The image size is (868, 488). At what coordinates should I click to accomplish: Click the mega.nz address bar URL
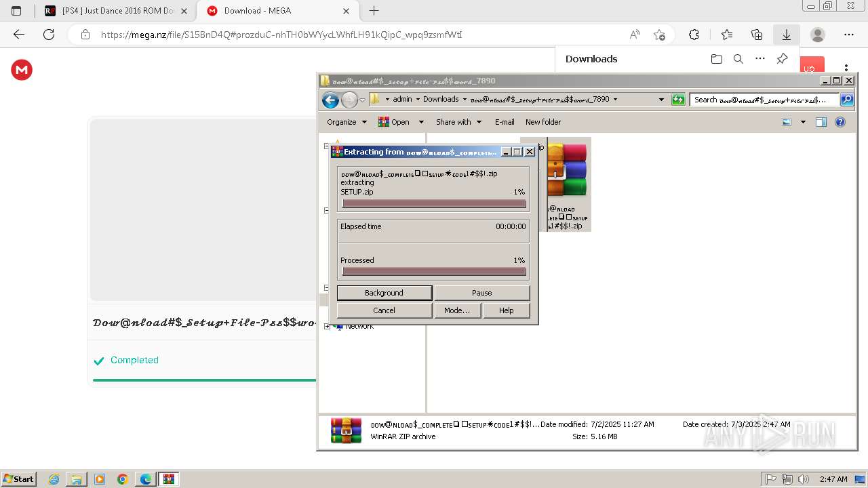pos(281,35)
